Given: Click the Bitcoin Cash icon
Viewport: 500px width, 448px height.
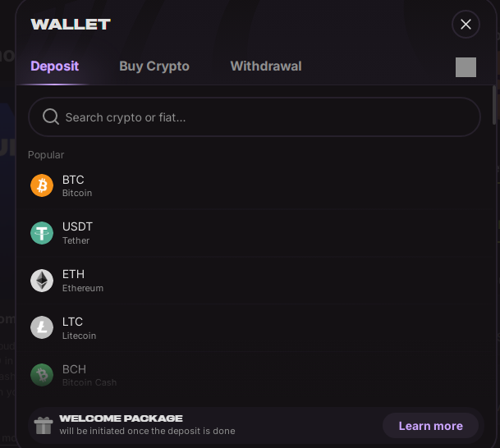Looking at the screenshot, I should (x=42, y=375).
